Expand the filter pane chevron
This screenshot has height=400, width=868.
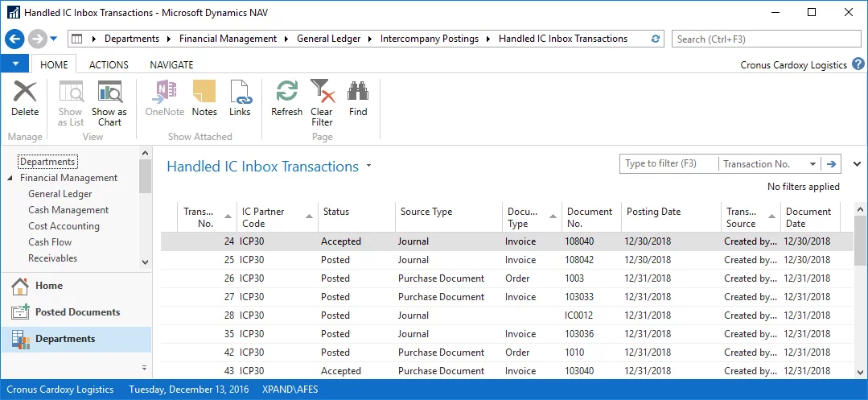pyautogui.click(x=857, y=164)
